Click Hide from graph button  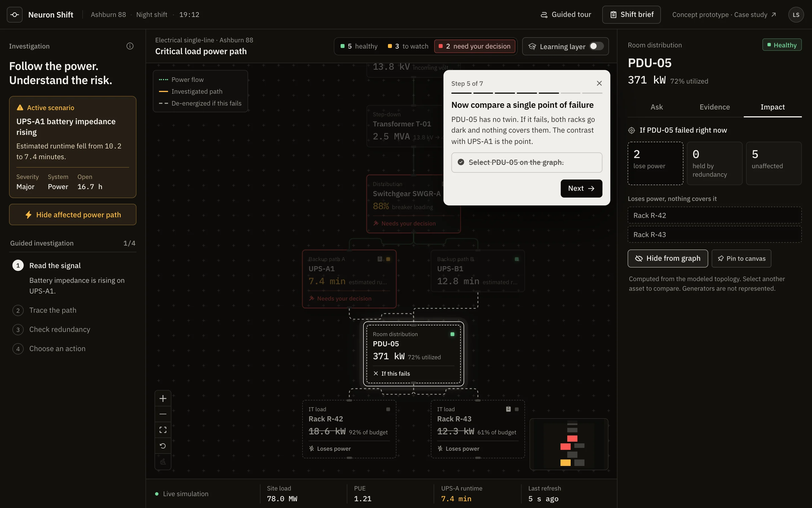point(667,258)
